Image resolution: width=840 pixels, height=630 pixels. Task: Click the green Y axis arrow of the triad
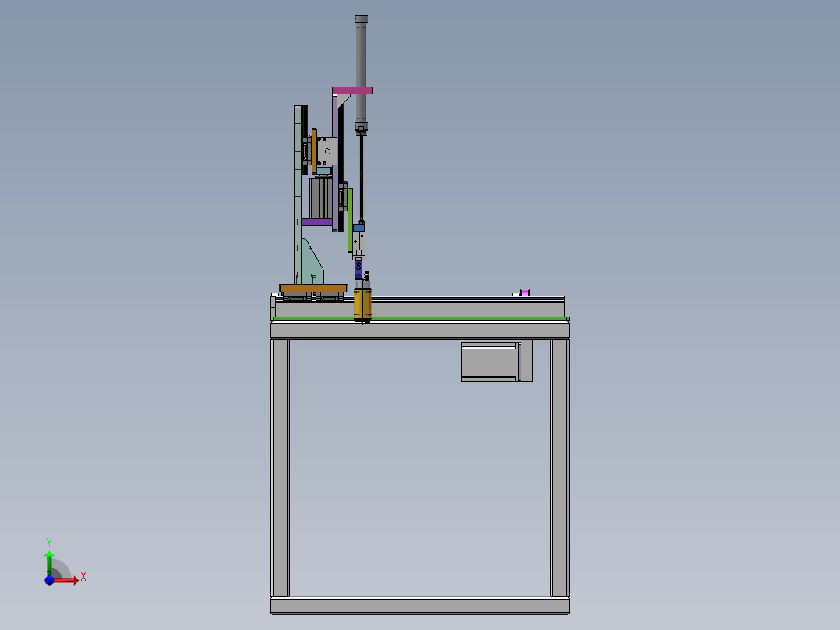(x=49, y=563)
